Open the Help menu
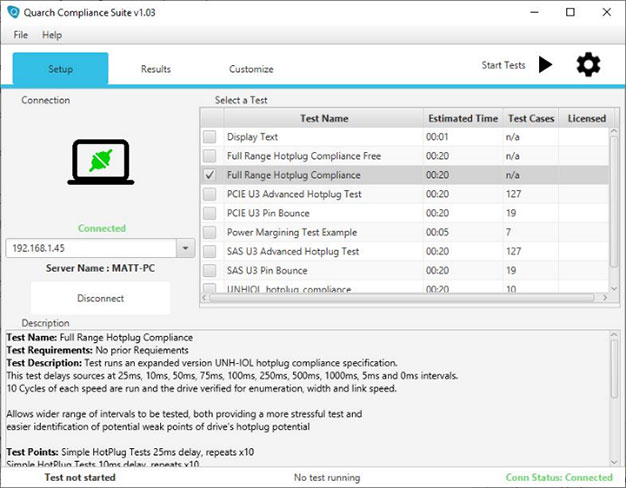 [x=52, y=35]
